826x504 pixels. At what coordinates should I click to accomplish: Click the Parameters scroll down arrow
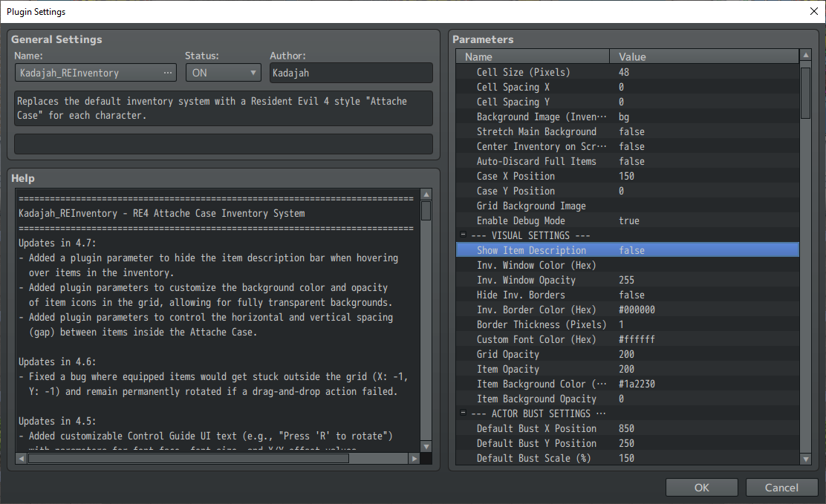(x=805, y=459)
